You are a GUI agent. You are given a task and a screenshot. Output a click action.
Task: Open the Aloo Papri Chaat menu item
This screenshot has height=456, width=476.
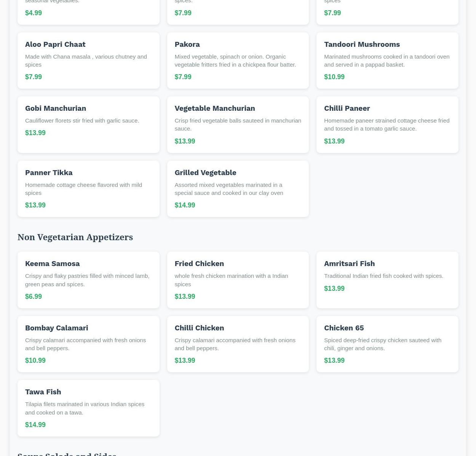point(55,44)
